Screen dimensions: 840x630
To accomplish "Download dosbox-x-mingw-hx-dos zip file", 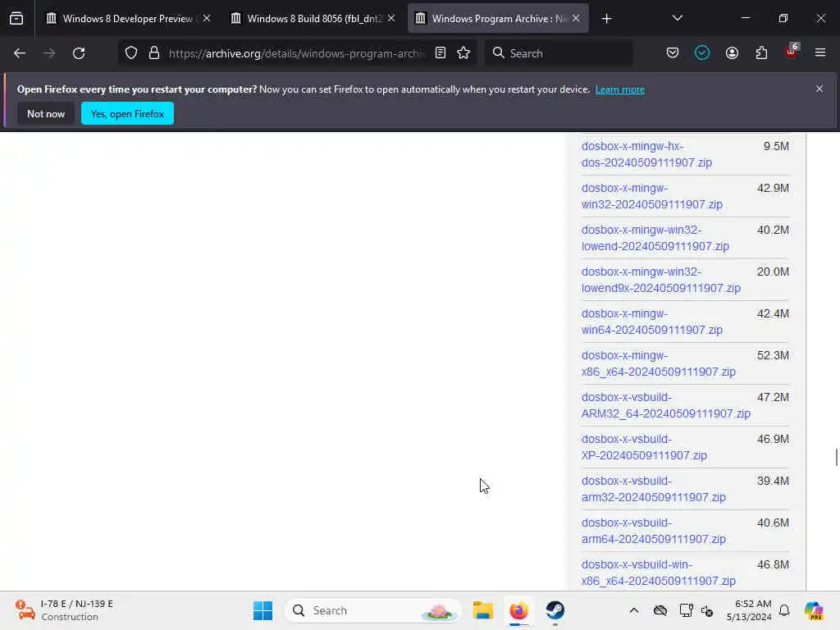I will (x=646, y=154).
